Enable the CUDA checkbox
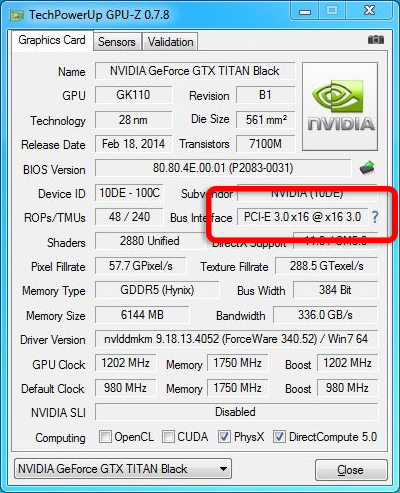 point(168,436)
